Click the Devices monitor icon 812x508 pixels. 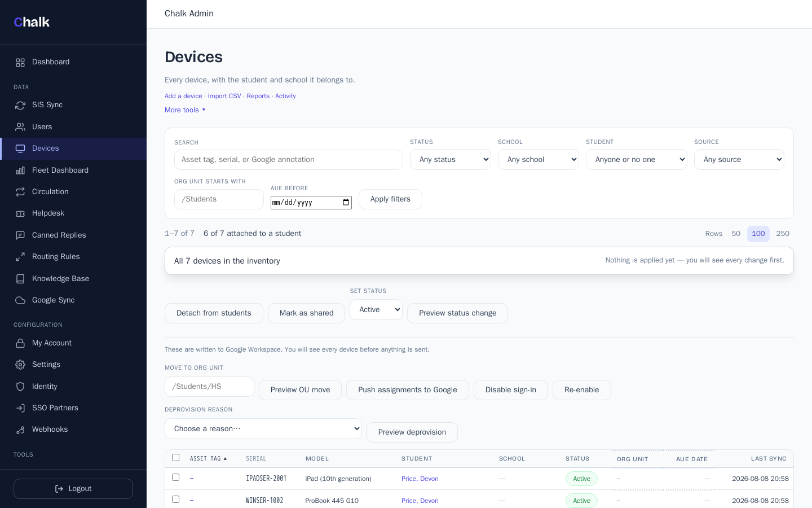click(20, 148)
